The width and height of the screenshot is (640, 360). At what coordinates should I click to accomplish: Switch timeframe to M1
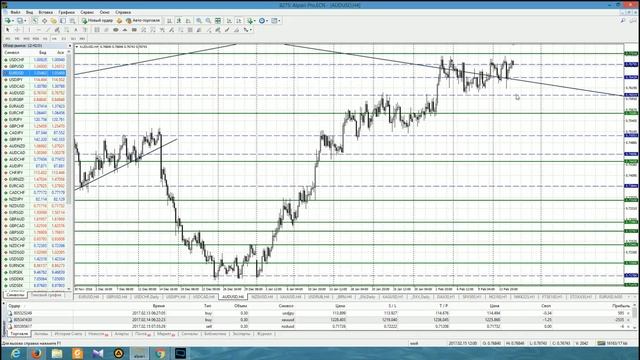point(8,39)
